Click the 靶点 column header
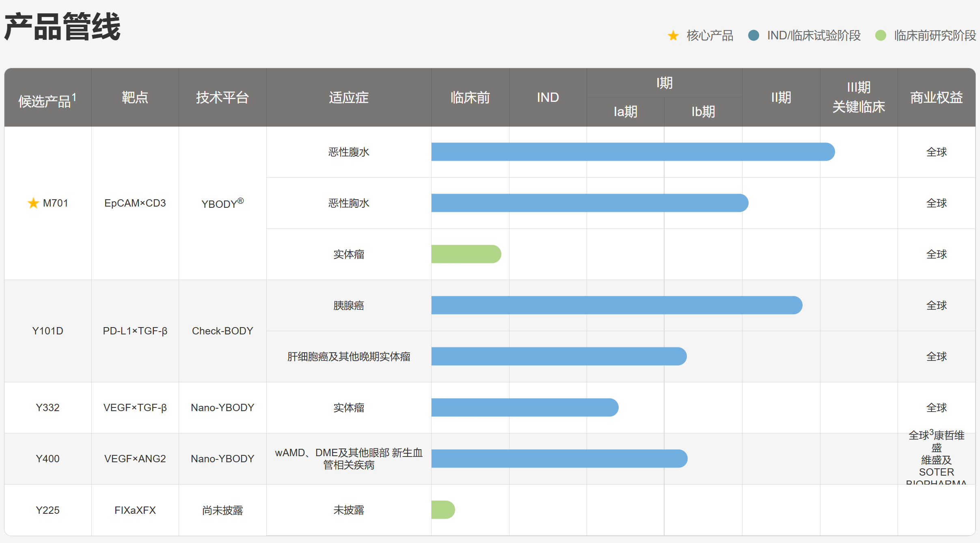The image size is (980, 543). [x=135, y=97]
